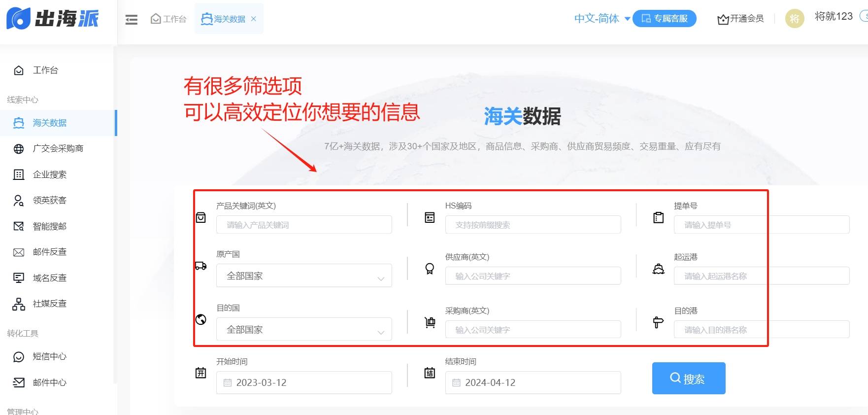
Task: Focus the 目的港 input field
Action: pyautogui.click(x=762, y=330)
